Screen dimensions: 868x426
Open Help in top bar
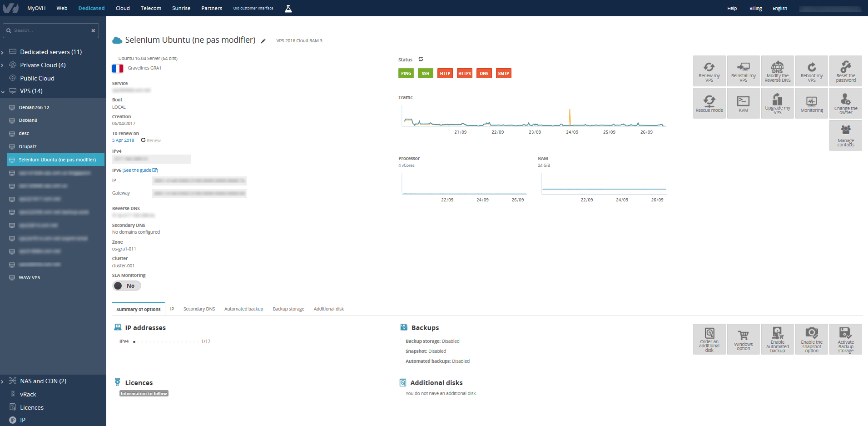click(x=732, y=9)
